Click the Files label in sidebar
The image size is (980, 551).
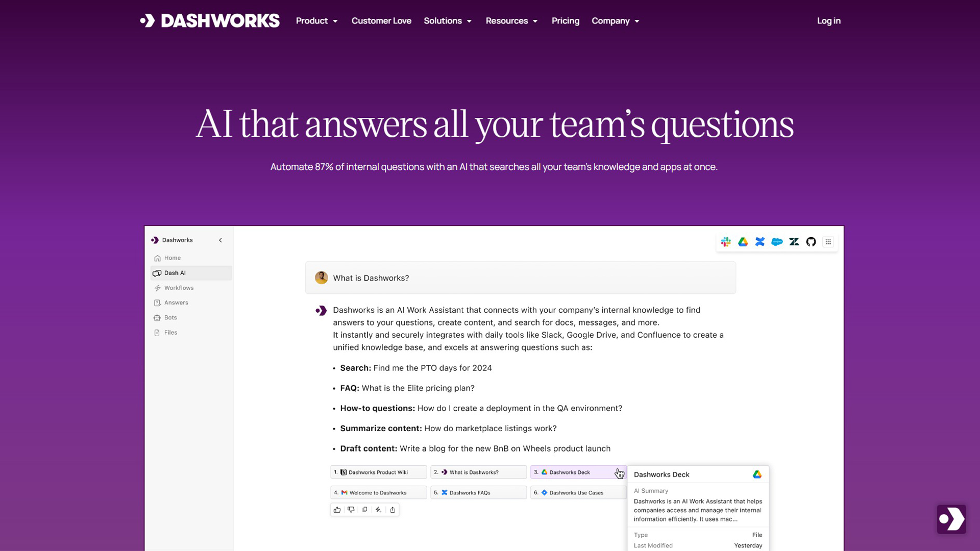point(170,333)
